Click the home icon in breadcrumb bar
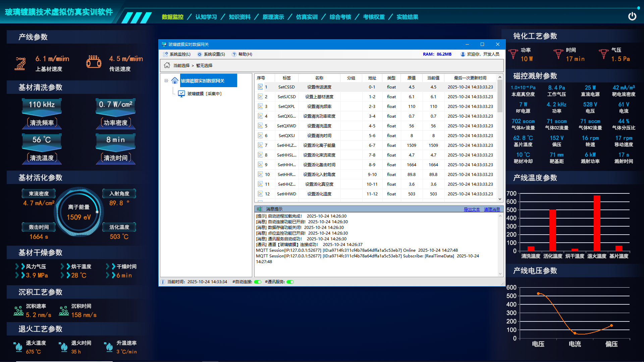The image size is (644, 362). coord(167,65)
